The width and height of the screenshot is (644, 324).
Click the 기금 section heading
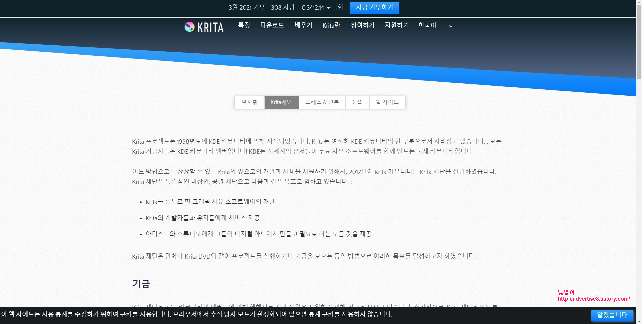tap(141, 284)
